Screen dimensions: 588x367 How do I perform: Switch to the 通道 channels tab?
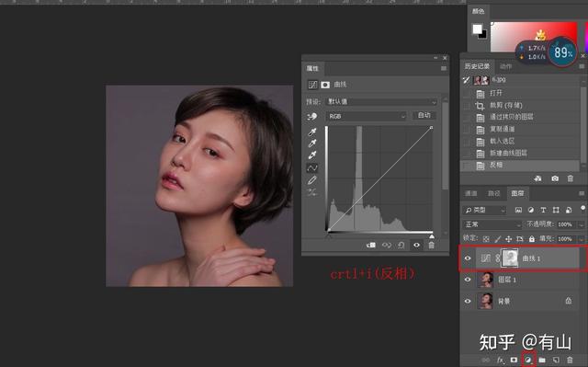471,193
